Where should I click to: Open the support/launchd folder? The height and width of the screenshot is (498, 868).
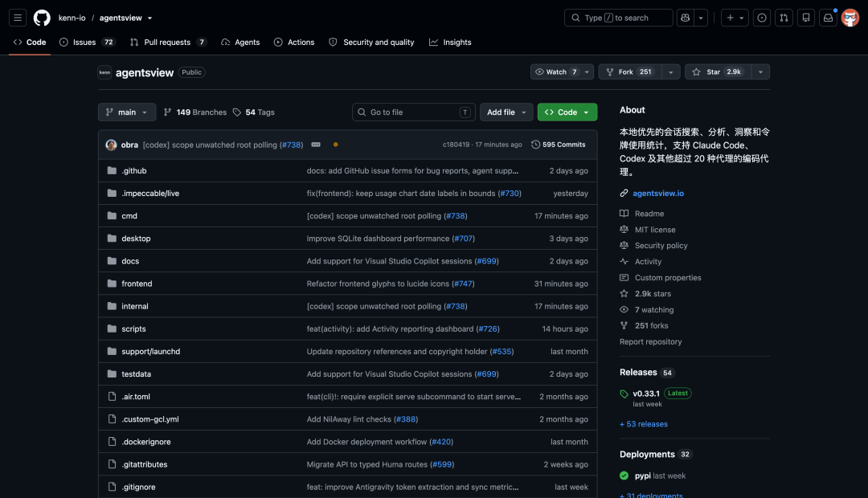click(150, 351)
